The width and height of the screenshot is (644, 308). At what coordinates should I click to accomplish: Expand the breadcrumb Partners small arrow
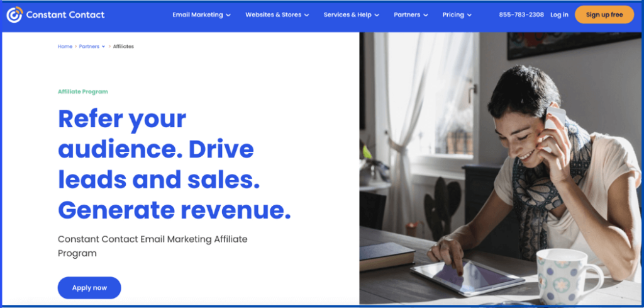[103, 47]
